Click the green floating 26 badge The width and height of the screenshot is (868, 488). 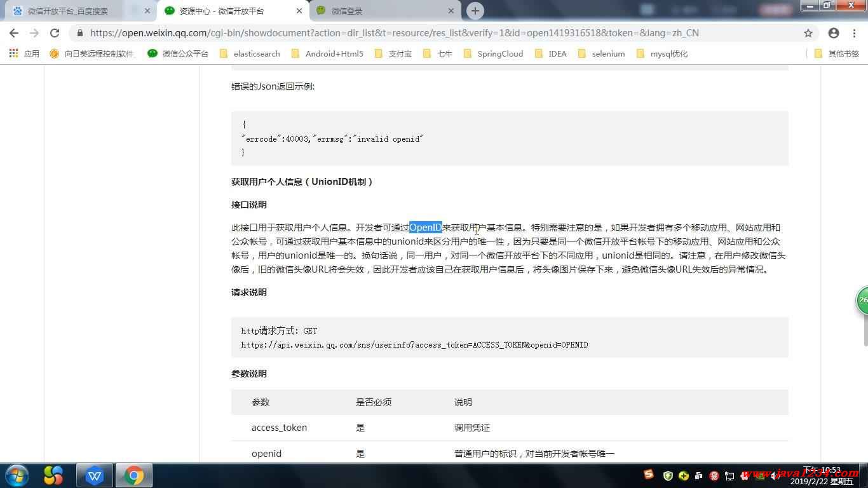point(862,300)
